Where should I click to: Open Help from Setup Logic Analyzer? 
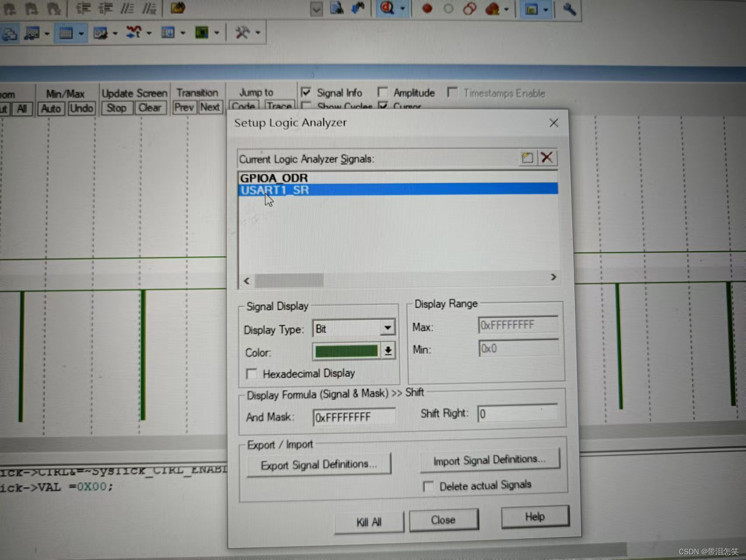tap(535, 517)
